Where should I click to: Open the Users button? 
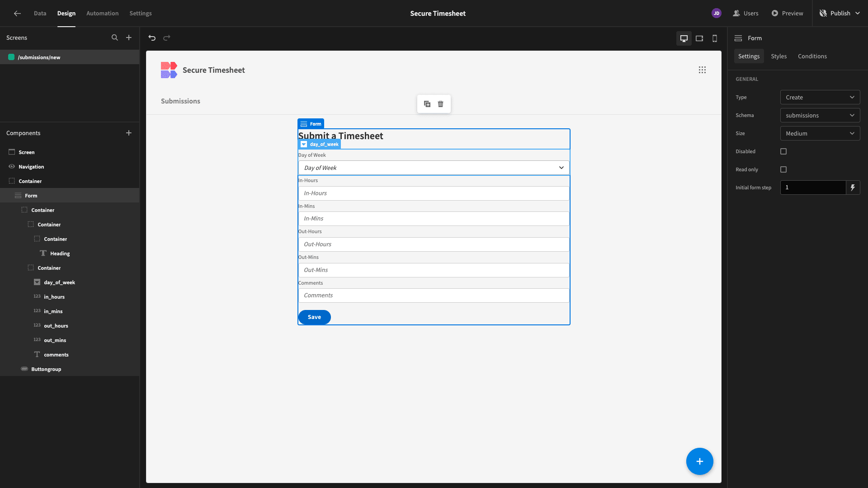[x=745, y=14]
